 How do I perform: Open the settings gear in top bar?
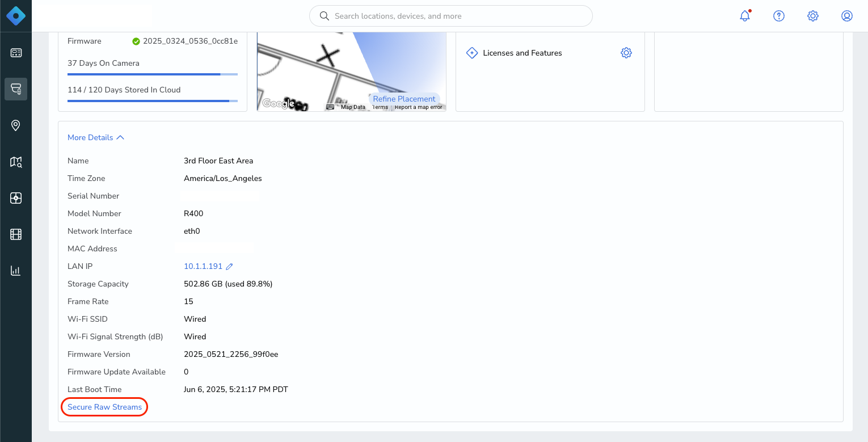tap(813, 16)
